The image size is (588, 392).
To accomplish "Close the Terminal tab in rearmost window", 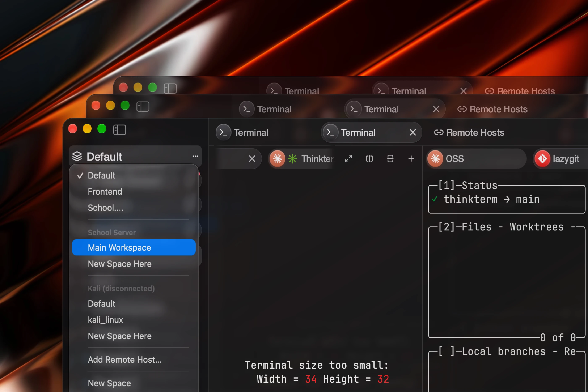I will pyautogui.click(x=464, y=91).
